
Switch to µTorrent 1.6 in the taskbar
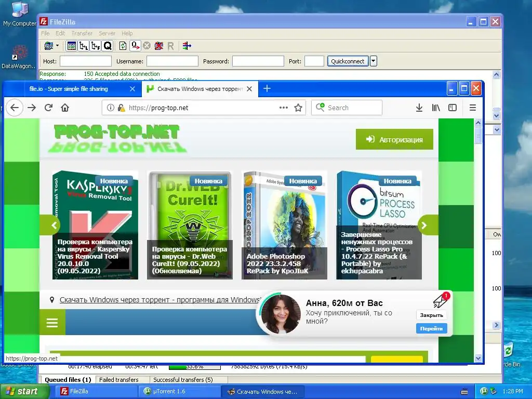(x=180, y=392)
